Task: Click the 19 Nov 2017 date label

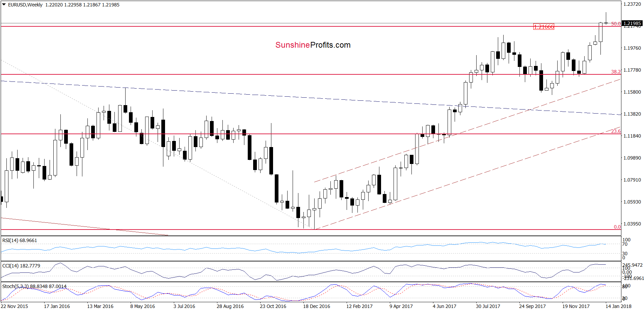Action: [576, 306]
